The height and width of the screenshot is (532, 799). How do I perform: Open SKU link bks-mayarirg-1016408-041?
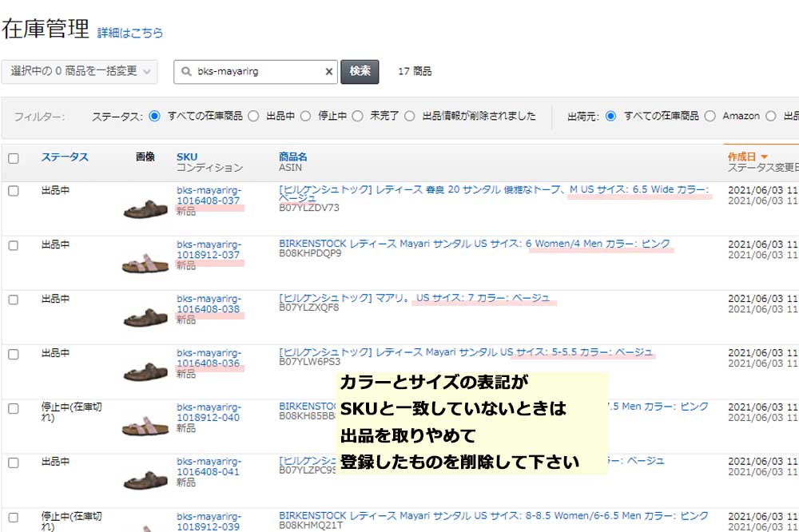tap(209, 466)
